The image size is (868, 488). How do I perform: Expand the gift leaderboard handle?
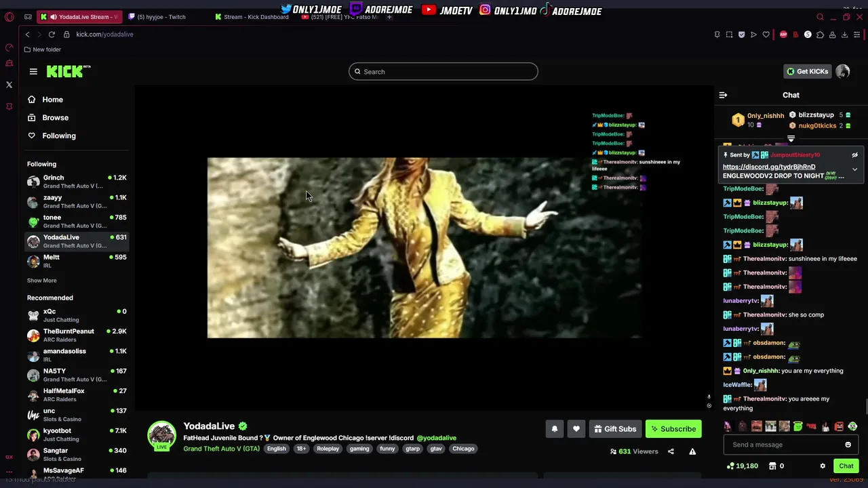(791, 139)
